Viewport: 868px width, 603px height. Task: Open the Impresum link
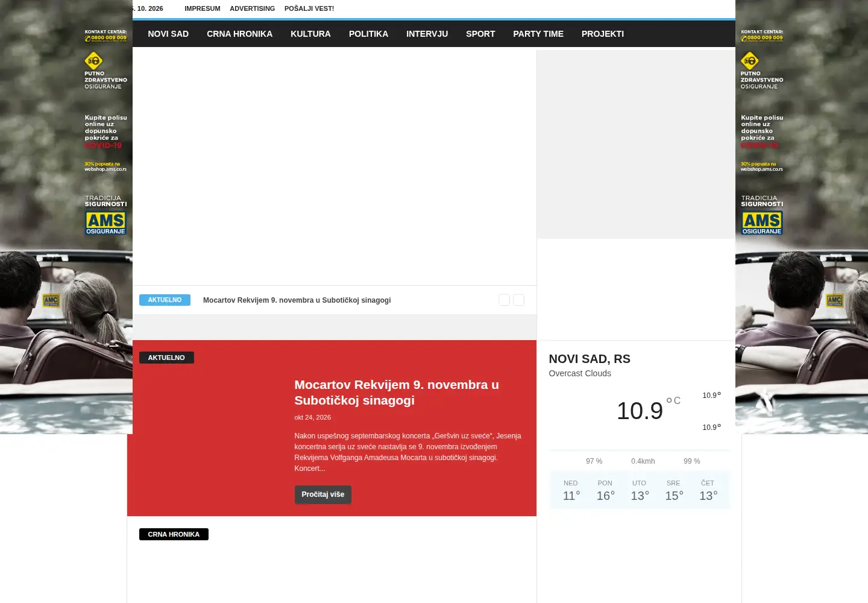coord(203,8)
